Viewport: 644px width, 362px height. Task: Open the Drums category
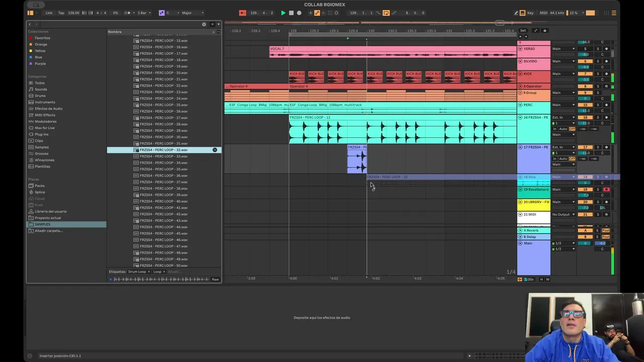40,96
